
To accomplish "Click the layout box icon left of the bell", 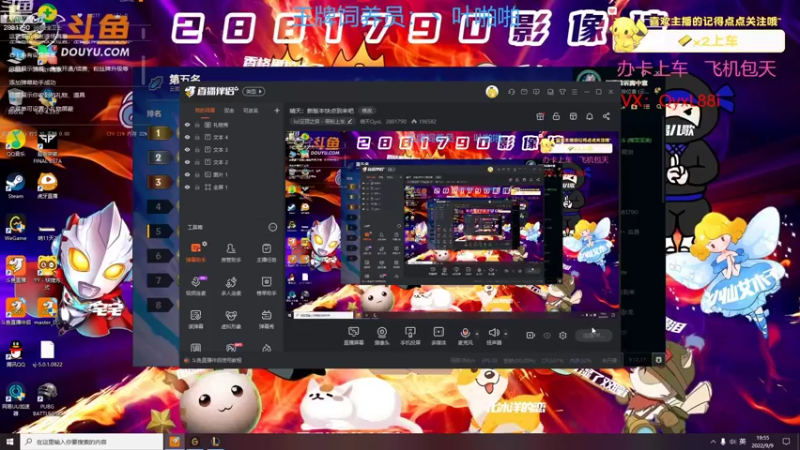I will pyautogui.click(x=573, y=116).
